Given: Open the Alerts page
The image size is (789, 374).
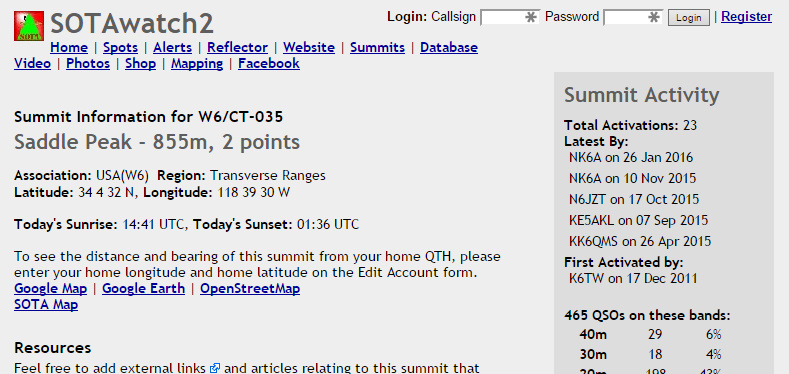Looking at the screenshot, I should pyautogui.click(x=173, y=47).
